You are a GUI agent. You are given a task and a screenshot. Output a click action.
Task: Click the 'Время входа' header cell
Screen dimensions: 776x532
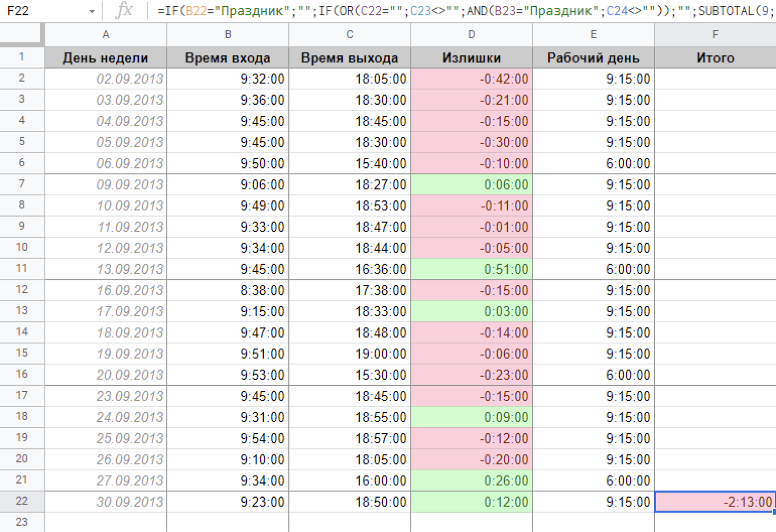[228, 58]
